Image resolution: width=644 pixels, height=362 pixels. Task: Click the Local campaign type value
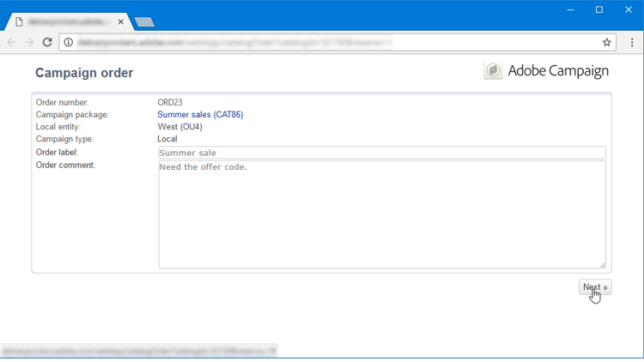(x=167, y=139)
